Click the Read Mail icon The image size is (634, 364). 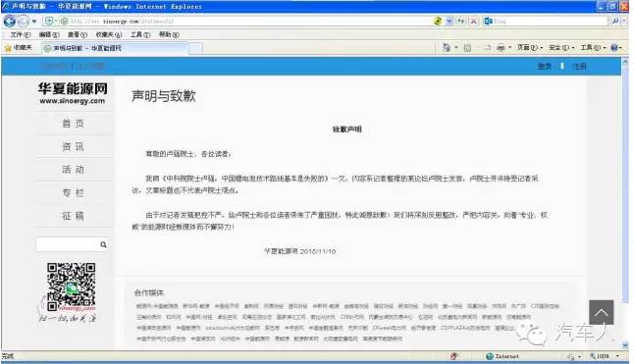pos(487,48)
